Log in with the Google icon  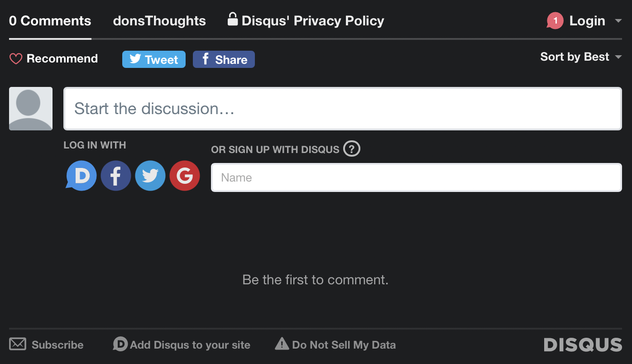[x=185, y=176]
